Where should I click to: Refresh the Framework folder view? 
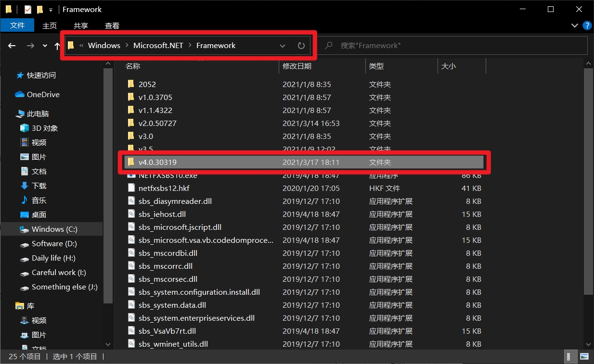point(301,46)
